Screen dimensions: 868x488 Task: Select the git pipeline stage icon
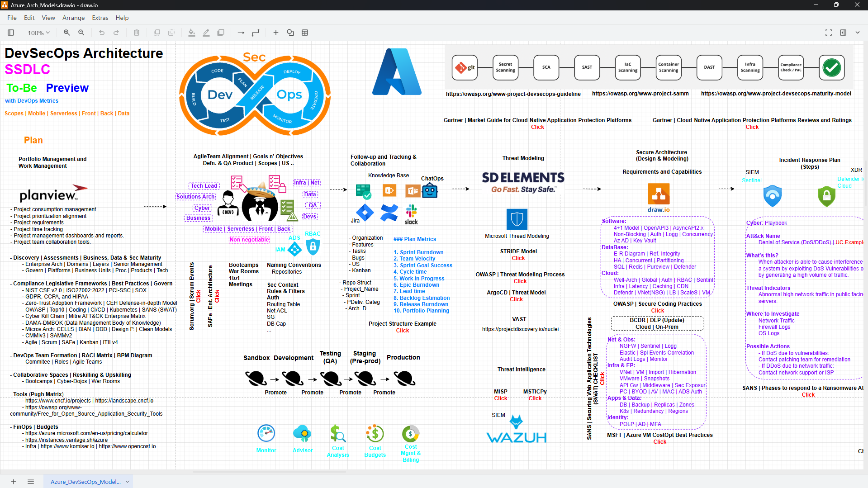pyautogui.click(x=465, y=67)
